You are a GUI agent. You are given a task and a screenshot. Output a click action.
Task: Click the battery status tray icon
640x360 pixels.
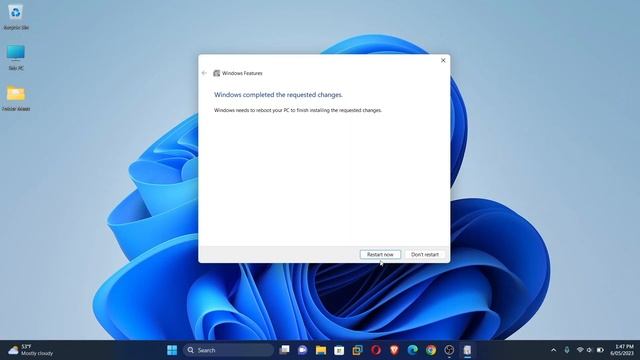[600, 350]
